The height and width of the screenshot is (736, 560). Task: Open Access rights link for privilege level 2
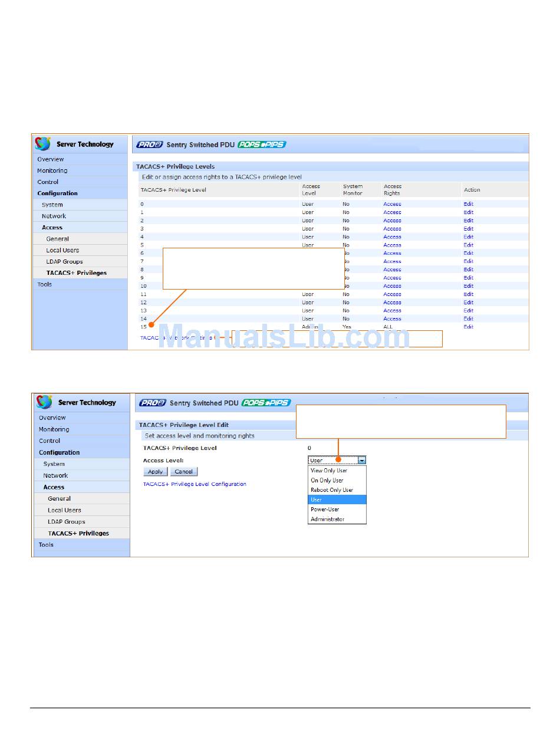[392, 221]
